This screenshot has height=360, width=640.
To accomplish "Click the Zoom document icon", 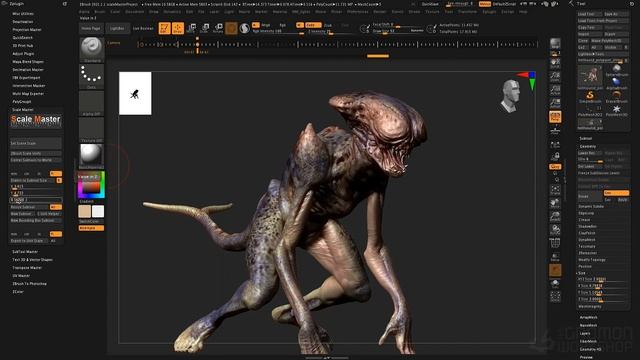I will click(x=555, y=76).
